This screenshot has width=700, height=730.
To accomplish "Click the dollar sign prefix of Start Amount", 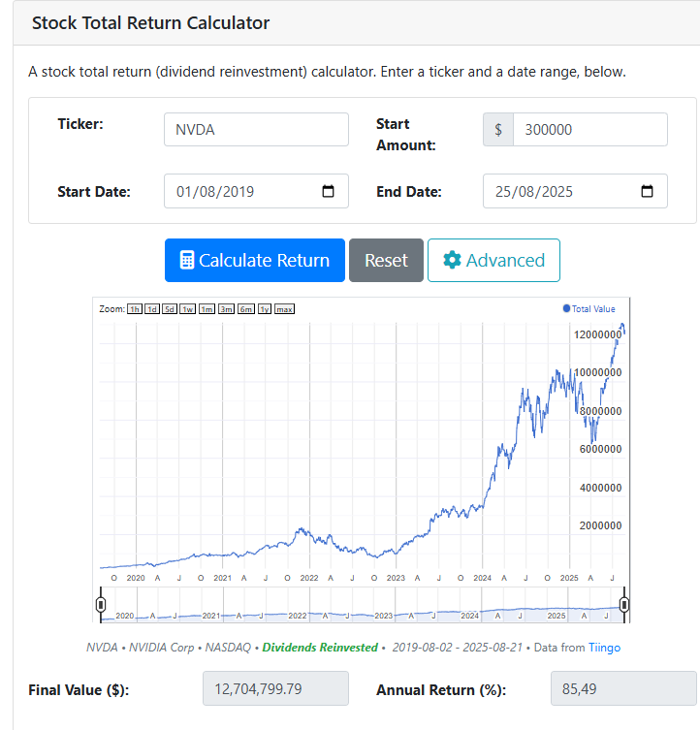I will pos(497,130).
